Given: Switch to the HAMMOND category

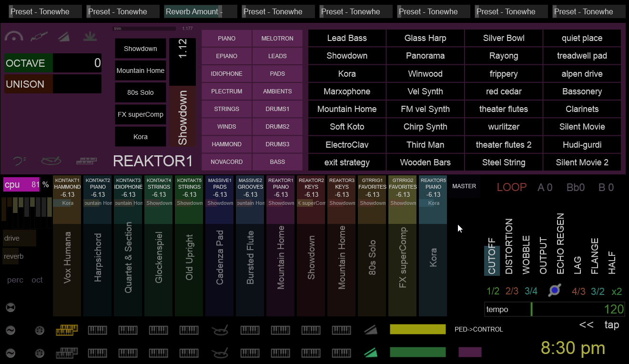Looking at the screenshot, I should point(226,144).
